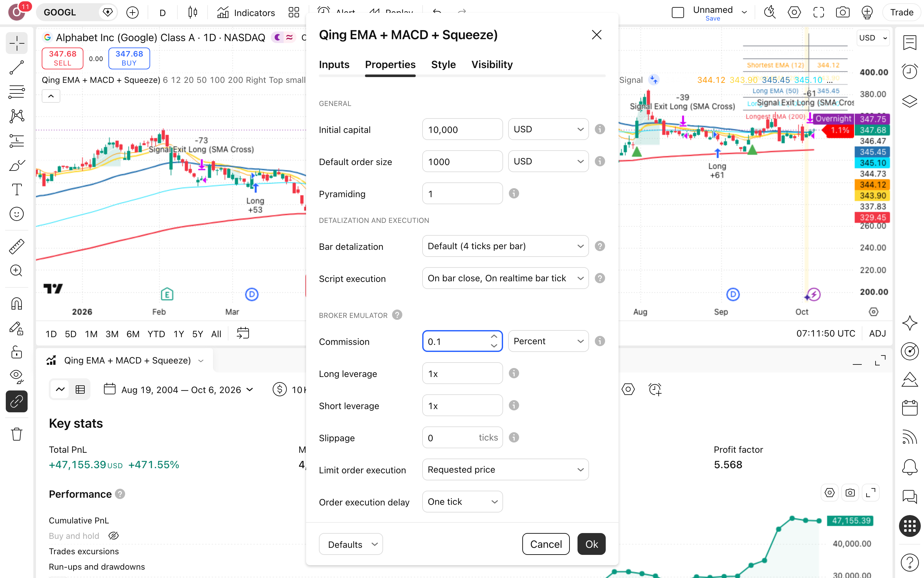Screen dimensions: 924x578
Task: Open Bar detalization dropdown
Action: (505, 246)
